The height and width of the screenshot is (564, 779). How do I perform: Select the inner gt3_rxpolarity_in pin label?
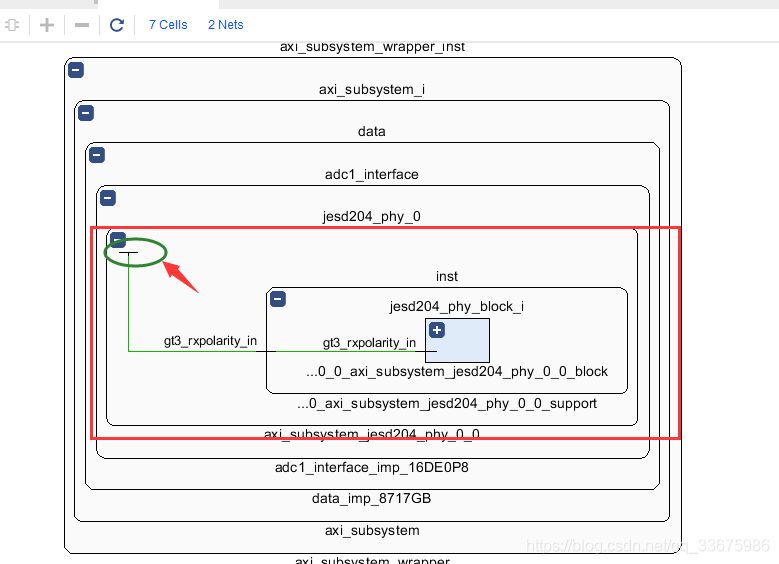coord(369,343)
